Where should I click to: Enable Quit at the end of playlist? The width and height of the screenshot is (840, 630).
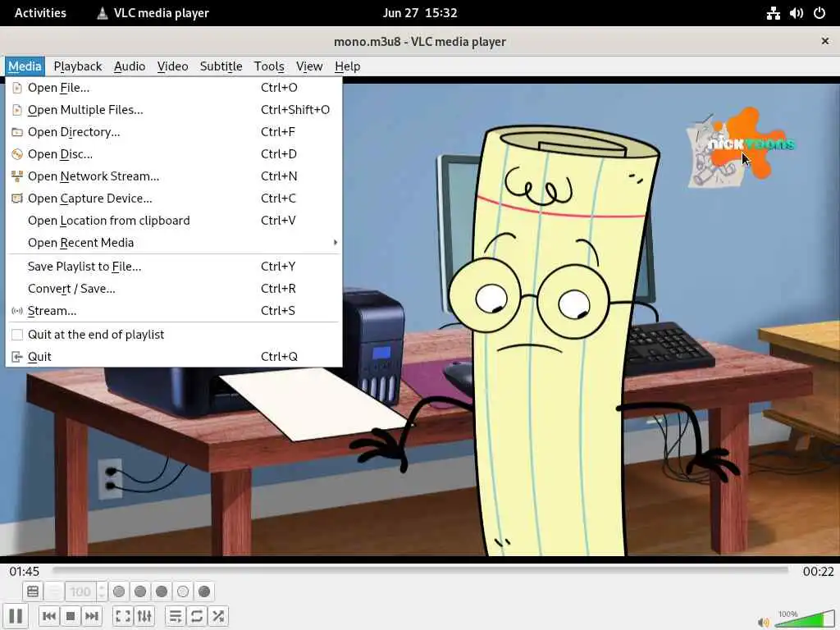pyautogui.click(x=174, y=335)
